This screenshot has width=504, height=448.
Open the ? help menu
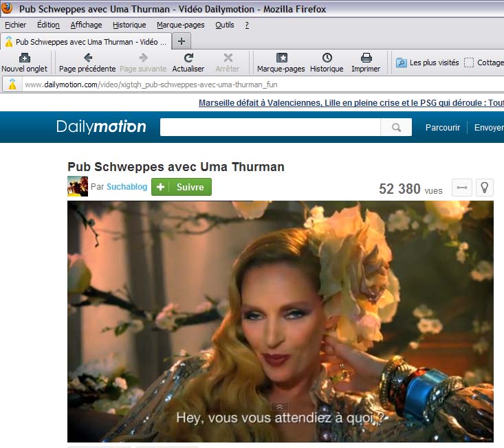tap(247, 25)
